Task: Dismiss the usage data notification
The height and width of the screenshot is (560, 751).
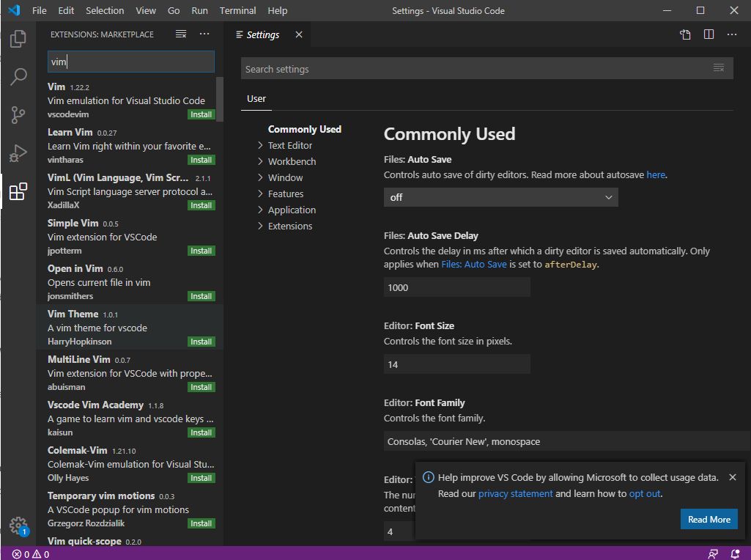Action: (x=733, y=477)
